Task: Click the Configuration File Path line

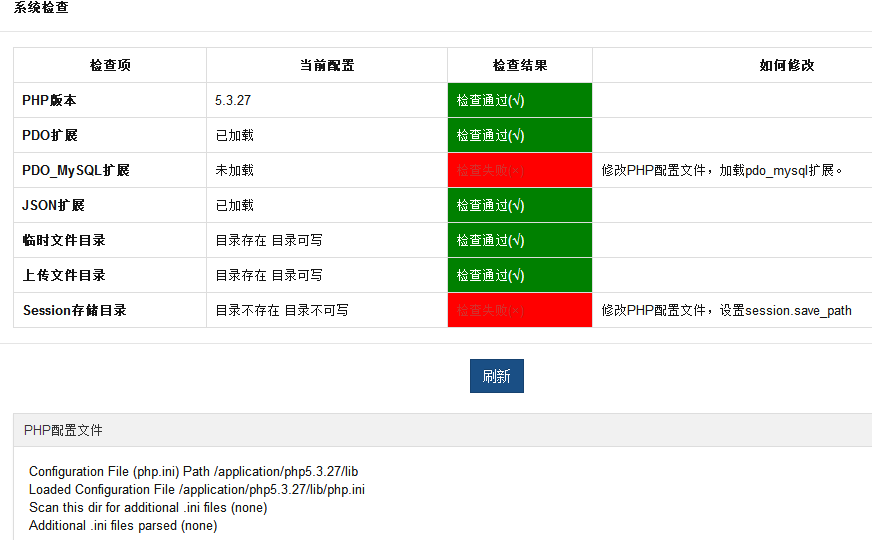Action: click(194, 472)
